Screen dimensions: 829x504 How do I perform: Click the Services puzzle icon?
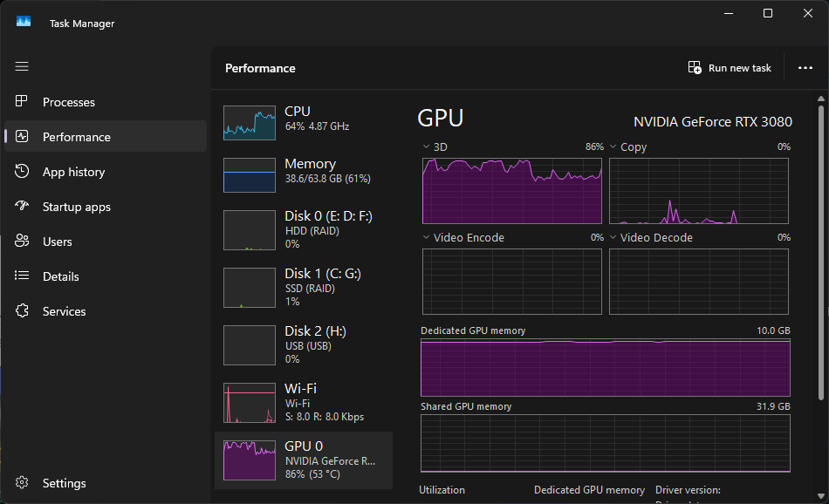click(22, 310)
